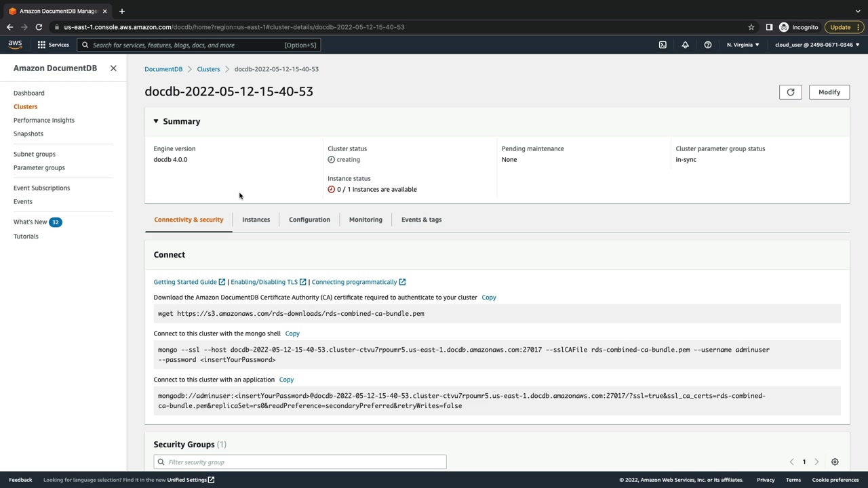Open the help question mark icon
868x488 pixels.
708,45
